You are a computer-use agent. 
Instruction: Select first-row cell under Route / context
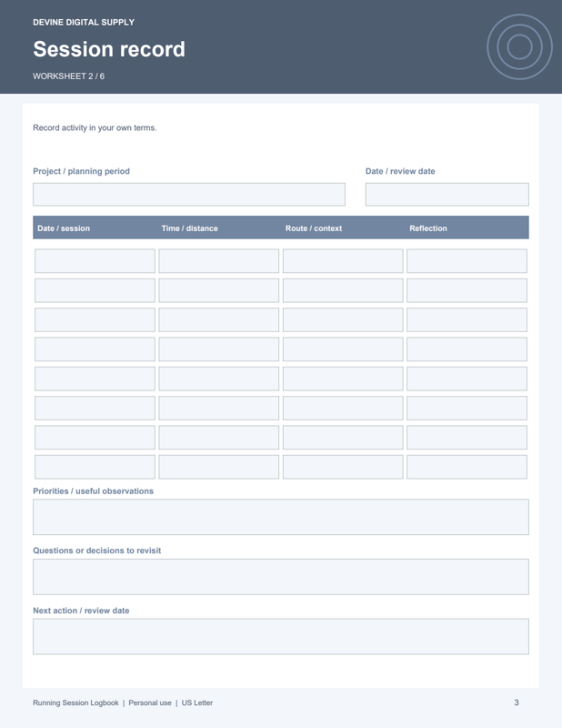coord(343,261)
